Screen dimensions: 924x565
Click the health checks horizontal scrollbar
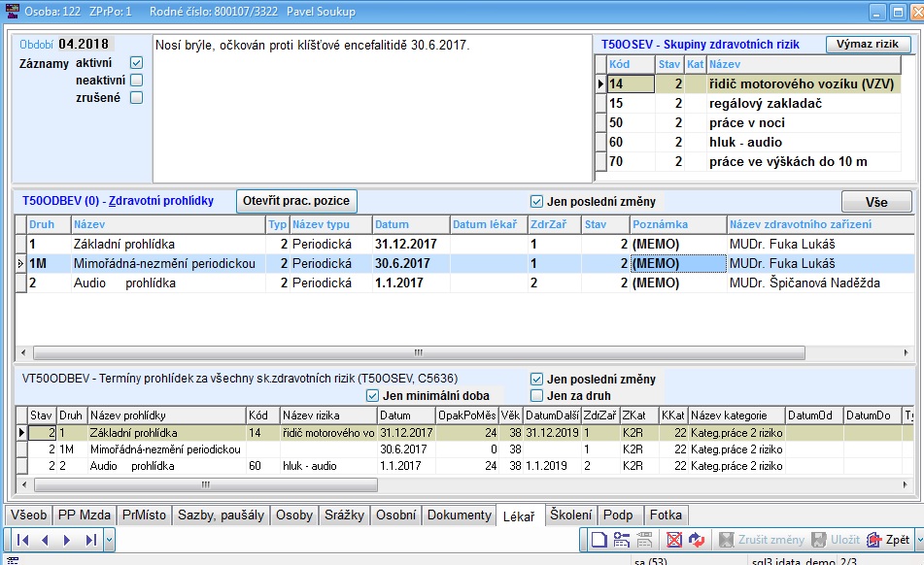coord(418,352)
